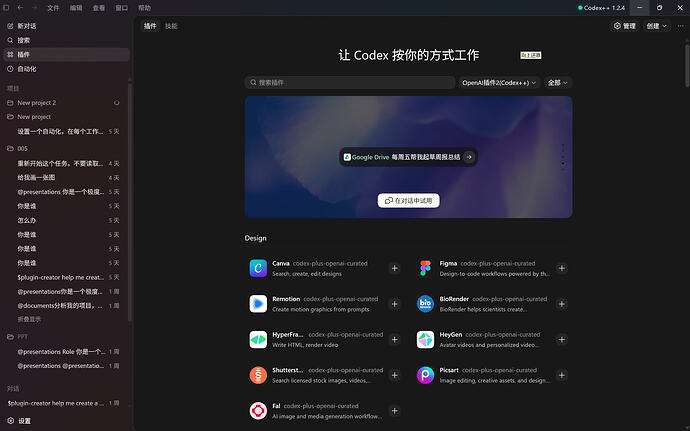Start a 新对话 from the sidebar

tap(66, 26)
